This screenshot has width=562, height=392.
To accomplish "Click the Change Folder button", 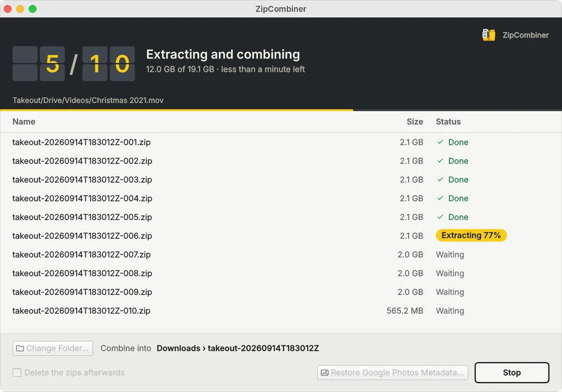I will (53, 348).
